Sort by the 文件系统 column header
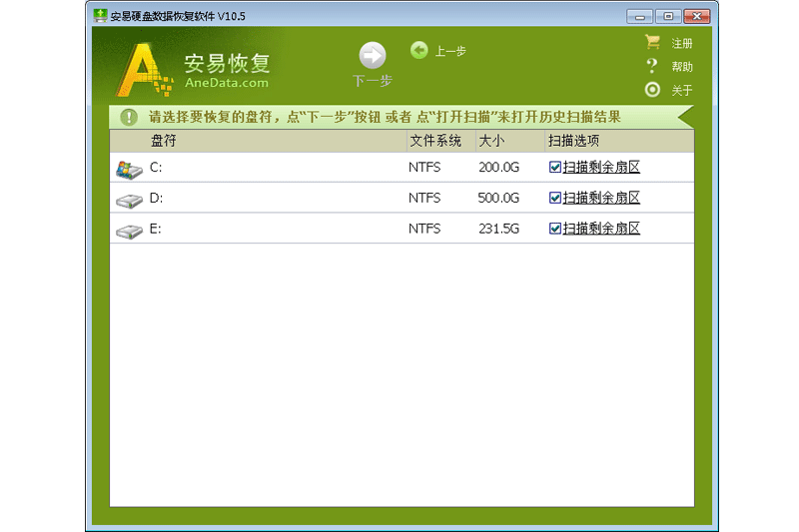Screen dimensions: 799x532 [435, 141]
